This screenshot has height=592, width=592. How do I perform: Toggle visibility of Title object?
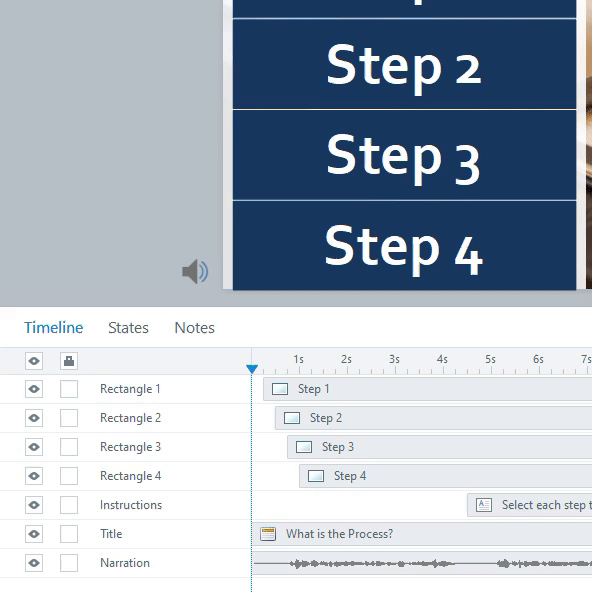[x=34, y=534]
